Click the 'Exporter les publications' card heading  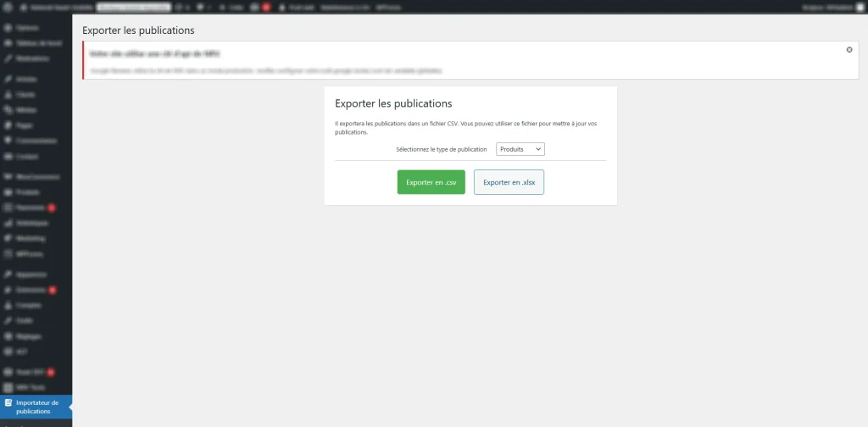click(x=393, y=103)
